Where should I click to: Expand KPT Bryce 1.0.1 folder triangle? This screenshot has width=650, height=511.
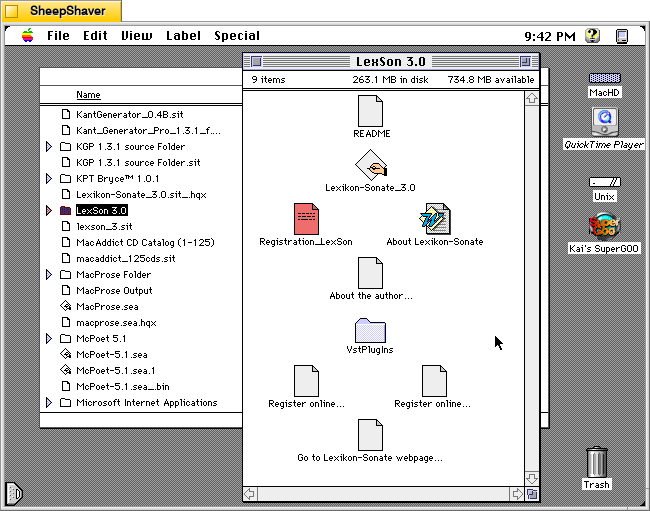[x=49, y=179]
